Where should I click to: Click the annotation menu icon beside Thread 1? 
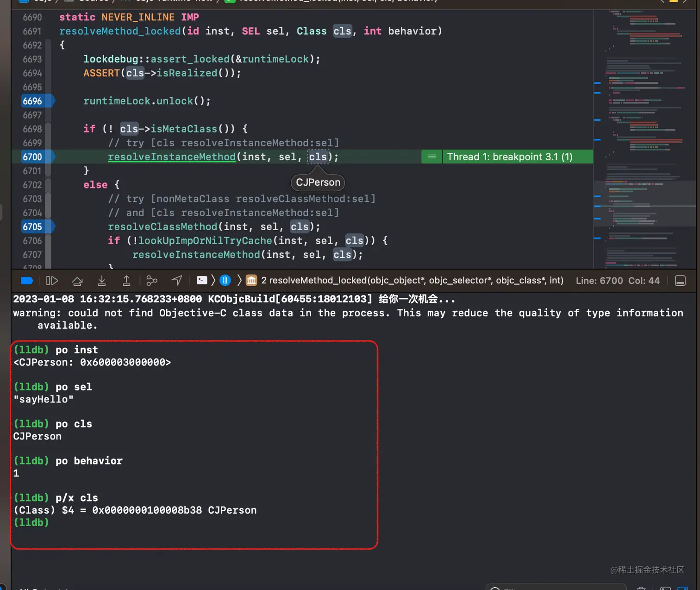[x=432, y=157]
